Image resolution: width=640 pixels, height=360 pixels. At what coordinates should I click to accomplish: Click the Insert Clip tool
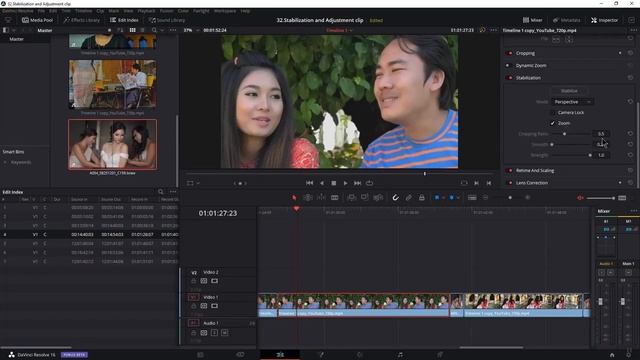pos(351,198)
